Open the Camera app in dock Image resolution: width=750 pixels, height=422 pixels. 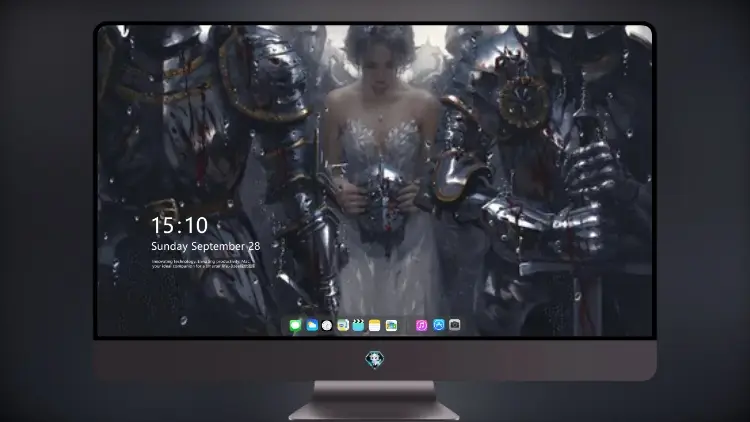point(454,325)
